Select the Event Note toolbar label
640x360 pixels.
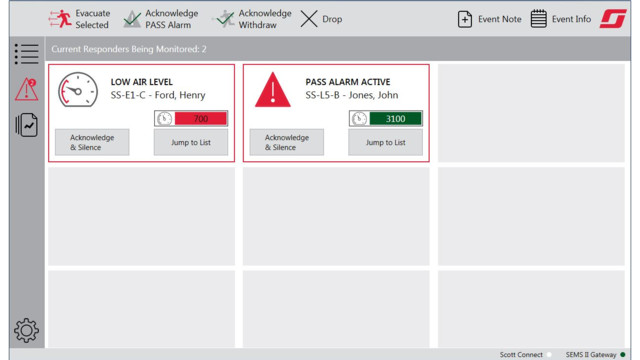(x=500, y=19)
